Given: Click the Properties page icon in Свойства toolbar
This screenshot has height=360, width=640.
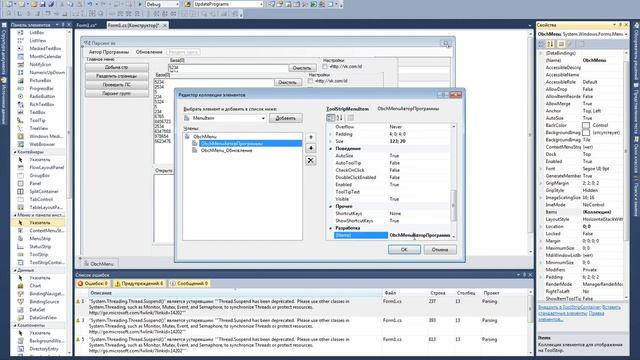Looking at the screenshot, I should click(561, 44).
